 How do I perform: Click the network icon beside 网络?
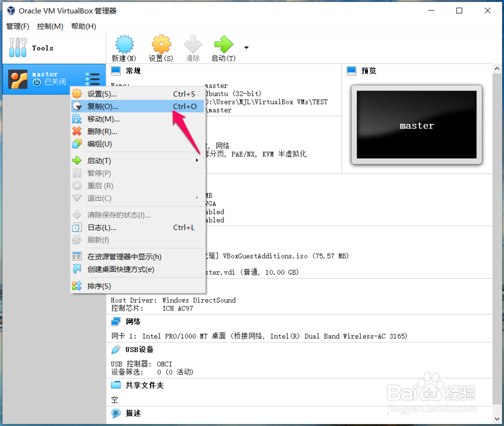(x=116, y=321)
